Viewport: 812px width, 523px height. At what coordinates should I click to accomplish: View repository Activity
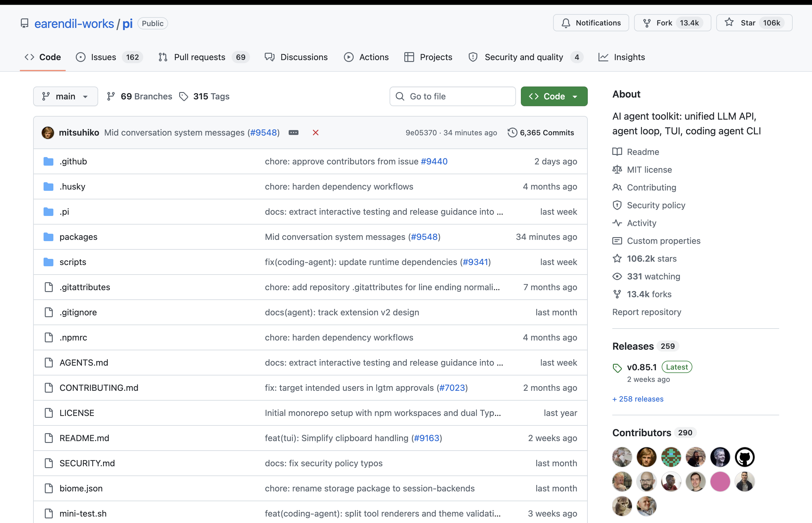click(x=634, y=223)
